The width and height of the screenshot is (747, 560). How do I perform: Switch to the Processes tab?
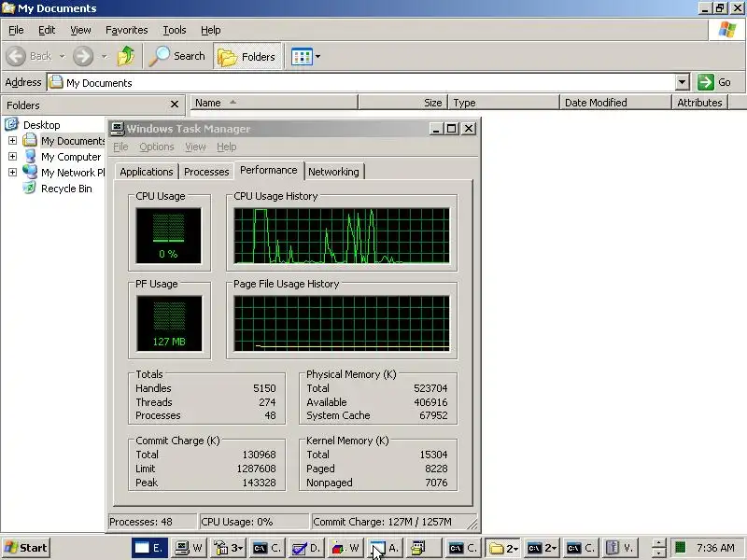206,172
